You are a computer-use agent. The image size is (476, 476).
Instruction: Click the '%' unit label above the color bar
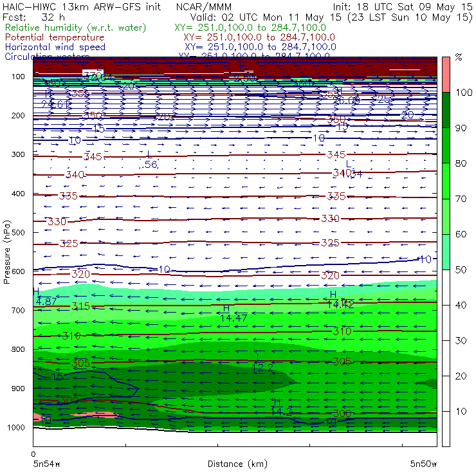(x=459, y=57)
